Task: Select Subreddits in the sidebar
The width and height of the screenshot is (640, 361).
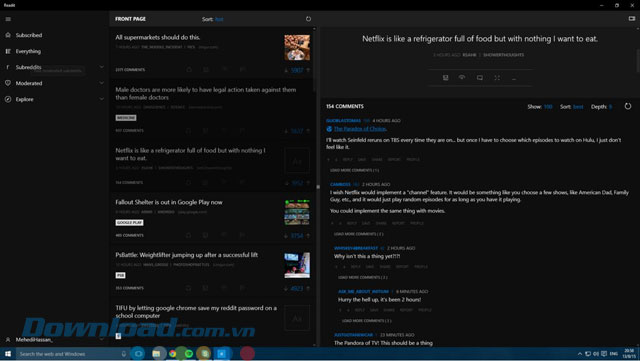Action: coord(28,67)
